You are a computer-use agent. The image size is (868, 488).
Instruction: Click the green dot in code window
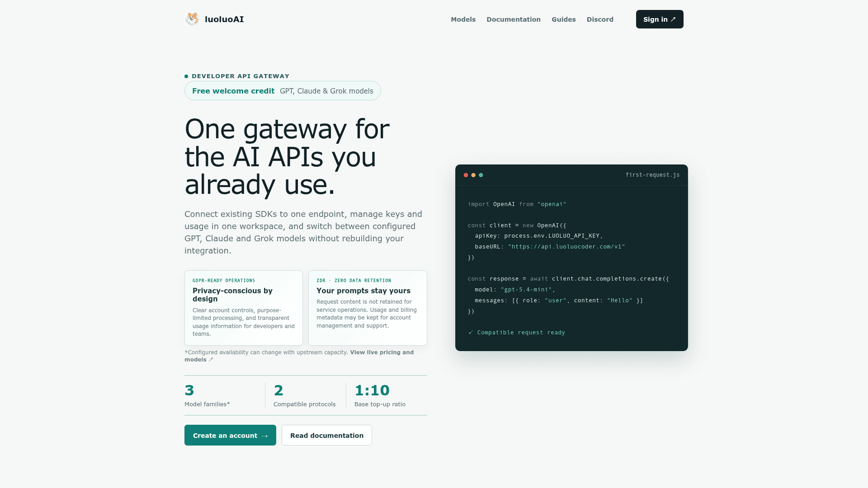[481, 175]
